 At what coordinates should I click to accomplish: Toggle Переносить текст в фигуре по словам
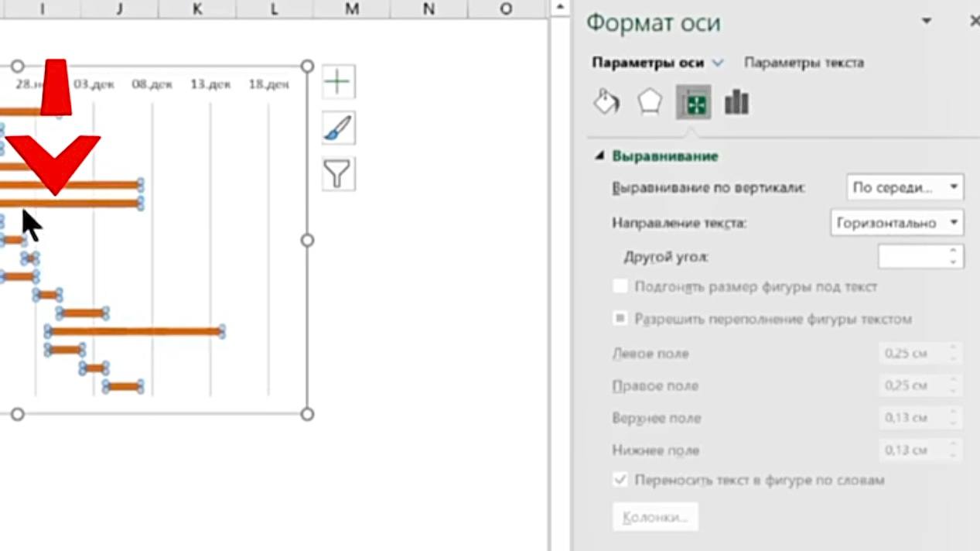620,480
